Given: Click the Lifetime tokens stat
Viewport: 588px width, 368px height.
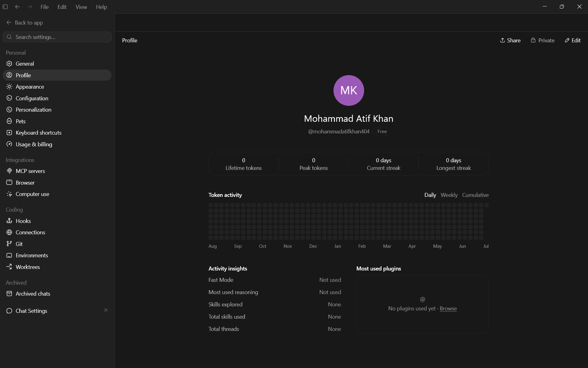Looking at the screenshot, I should [x=243, y=164].
